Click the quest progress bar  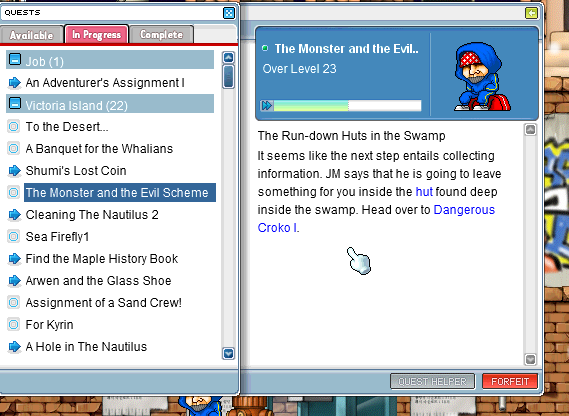347,106
